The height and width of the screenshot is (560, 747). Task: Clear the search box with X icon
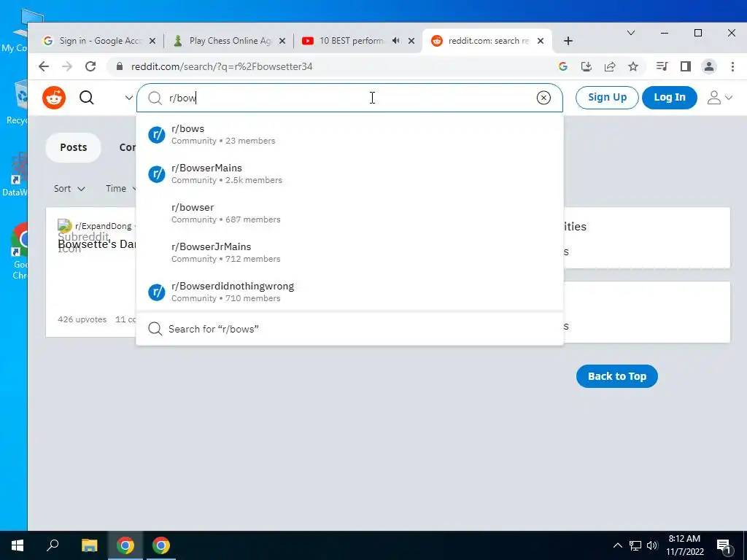click(543, 98)
